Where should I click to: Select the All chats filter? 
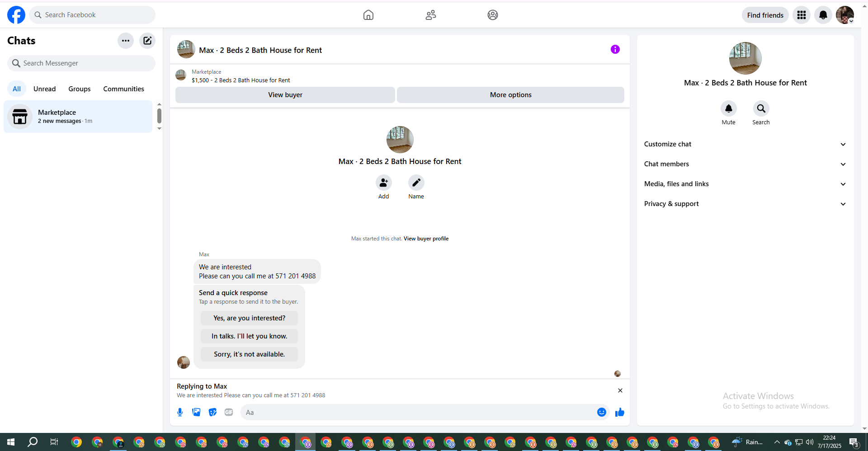tap(17, 89)
